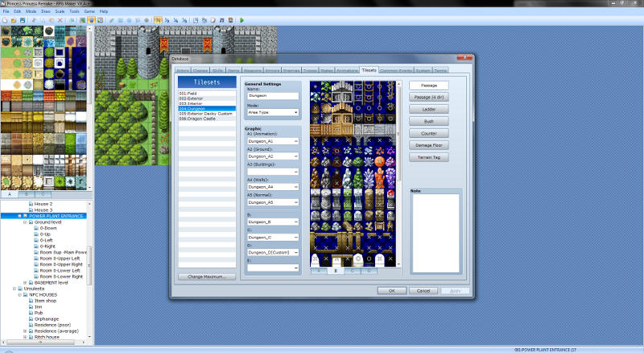Click inside the Note text area
This screenshot has width=644, height=353.
coord(436,233)
